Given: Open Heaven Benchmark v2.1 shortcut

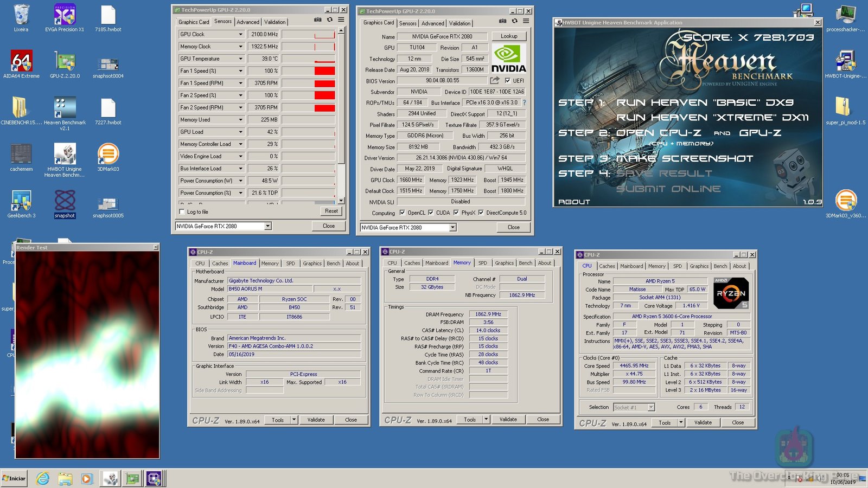Looking at the screenshot, I should [65, 106].
